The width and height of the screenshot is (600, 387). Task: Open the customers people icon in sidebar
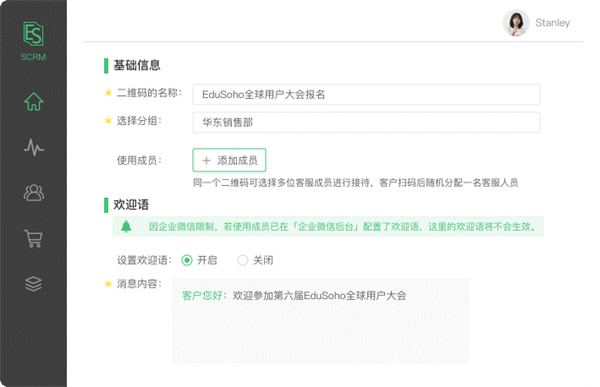tap(34, 193)
